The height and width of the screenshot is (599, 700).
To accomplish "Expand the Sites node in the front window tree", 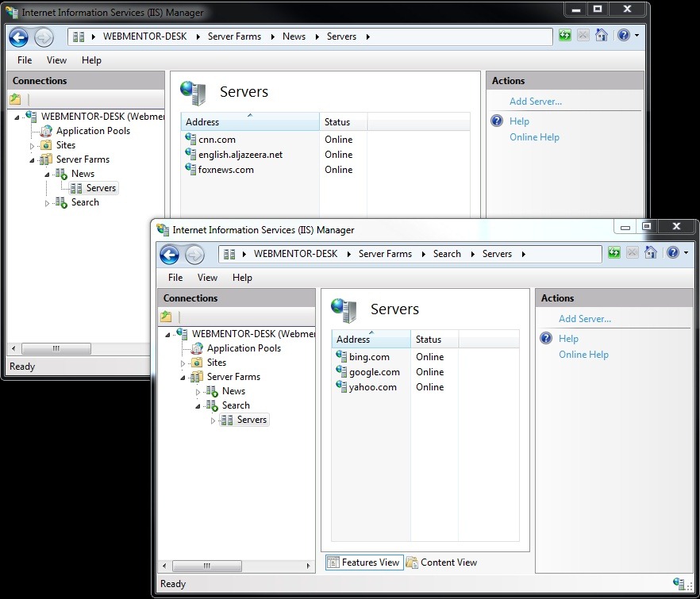I will [183, 363].
